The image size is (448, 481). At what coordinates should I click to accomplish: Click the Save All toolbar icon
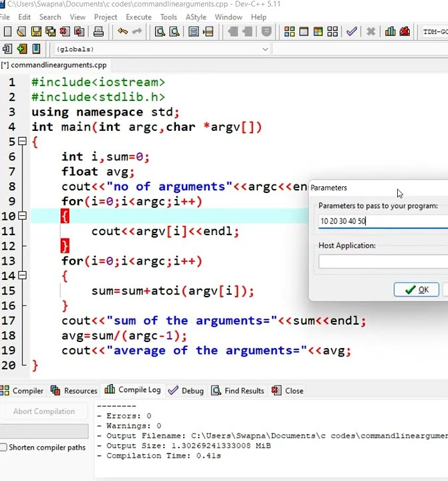pyautogui.click(x=50, y=31)
